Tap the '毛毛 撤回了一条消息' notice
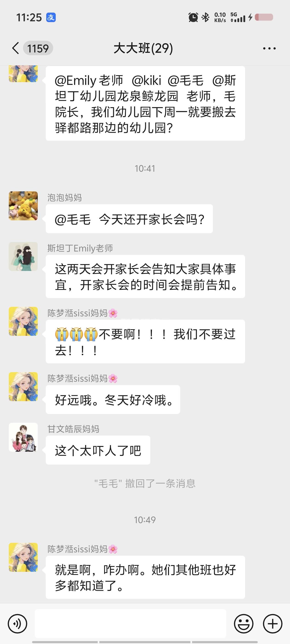This screenshot has width=290, height=644. (145, 483)
